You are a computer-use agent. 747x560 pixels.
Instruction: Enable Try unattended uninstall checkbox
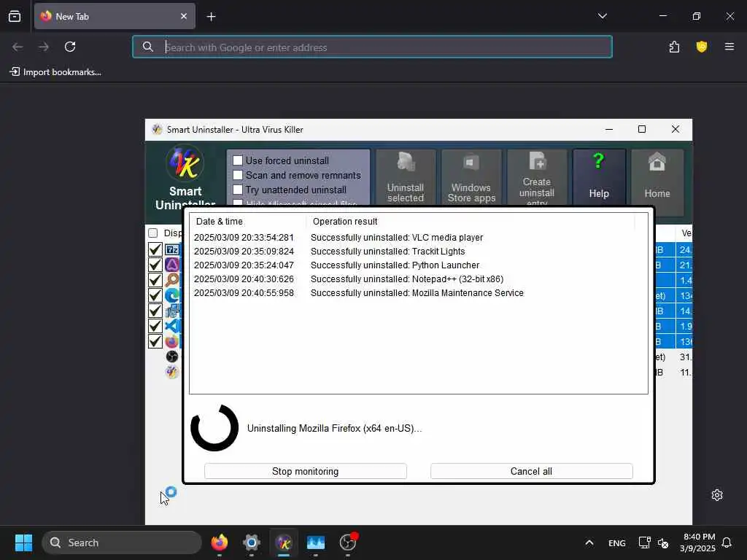238,190
